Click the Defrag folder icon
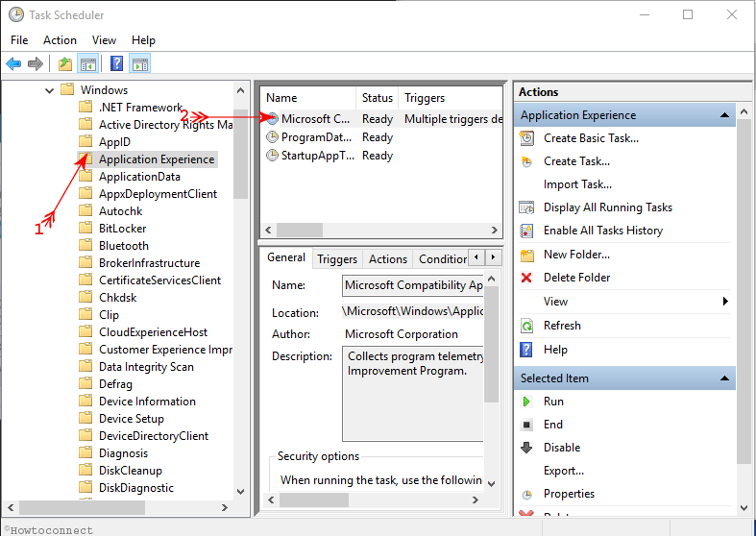This screenshot has width=756, height=536. [85, 383]
